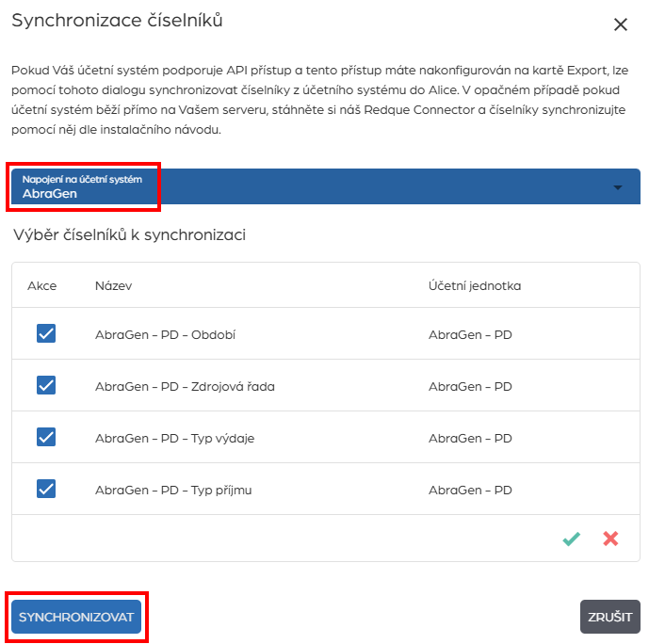Uncheck the AbraGen – PD – Období checkbox

click(45, 333)
